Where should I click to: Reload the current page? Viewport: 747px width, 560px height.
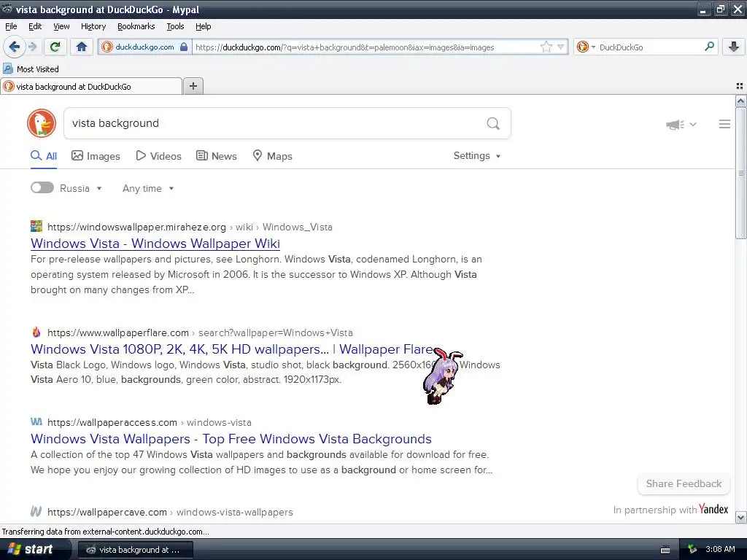[x=55, y=47]
